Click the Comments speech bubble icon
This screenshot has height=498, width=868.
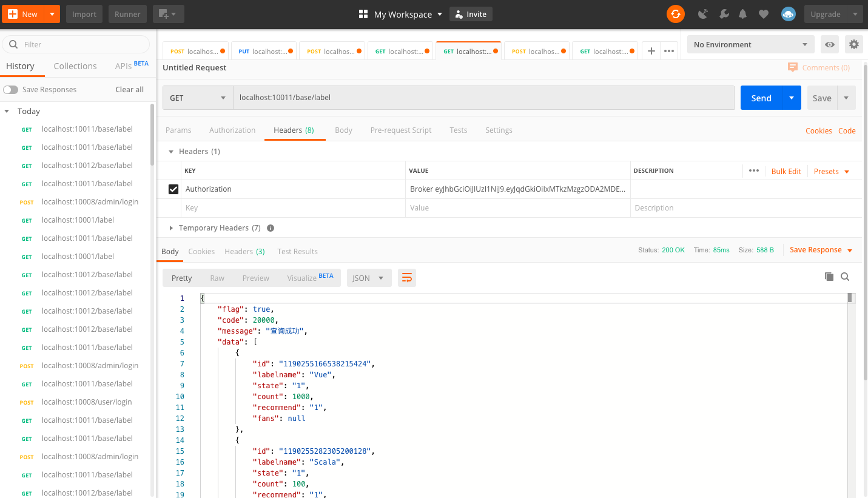793,67
